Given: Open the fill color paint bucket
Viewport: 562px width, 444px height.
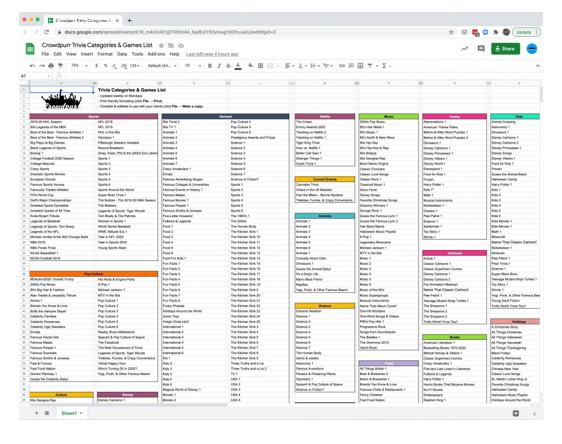Looking at the screenshot, I should [x=251, y=66].
